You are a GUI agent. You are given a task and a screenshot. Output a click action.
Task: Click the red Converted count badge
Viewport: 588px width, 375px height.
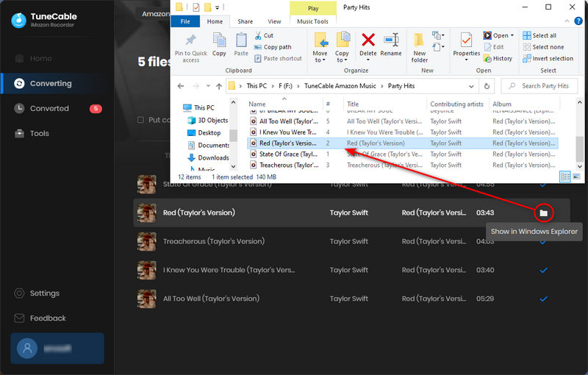(96, 108)
